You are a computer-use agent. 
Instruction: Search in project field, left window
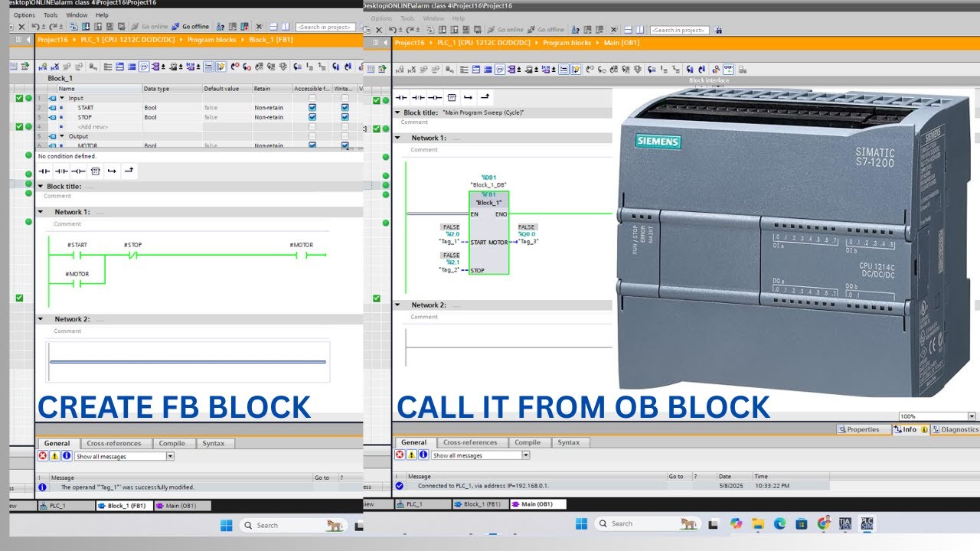(x=325, y=27)
